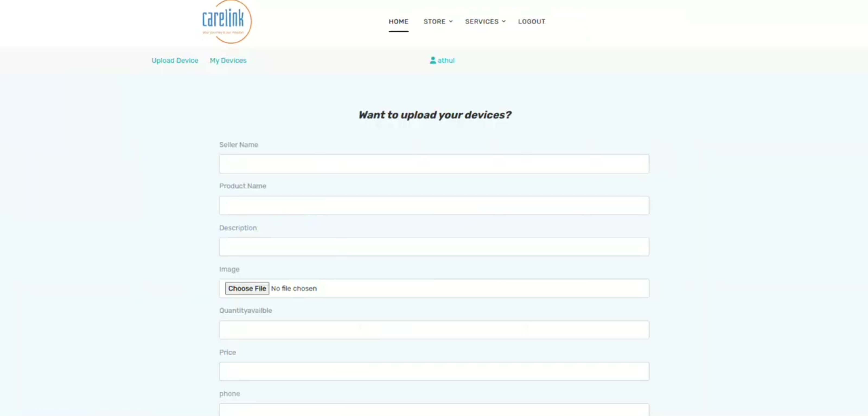Focus the Seller Name input field
The height and width of the screenshot is (416, 868).
pyautogui.click(x=434, y=164)
